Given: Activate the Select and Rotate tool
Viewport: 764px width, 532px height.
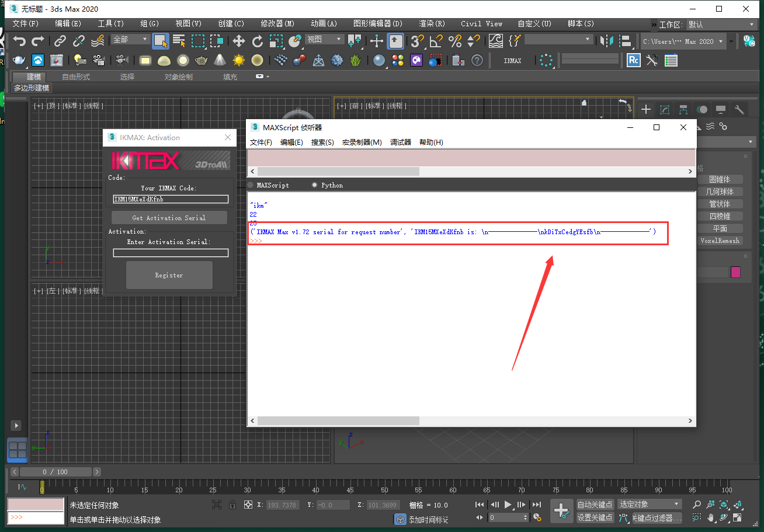Looking at the screenshot, I should (x=258, y=41).
